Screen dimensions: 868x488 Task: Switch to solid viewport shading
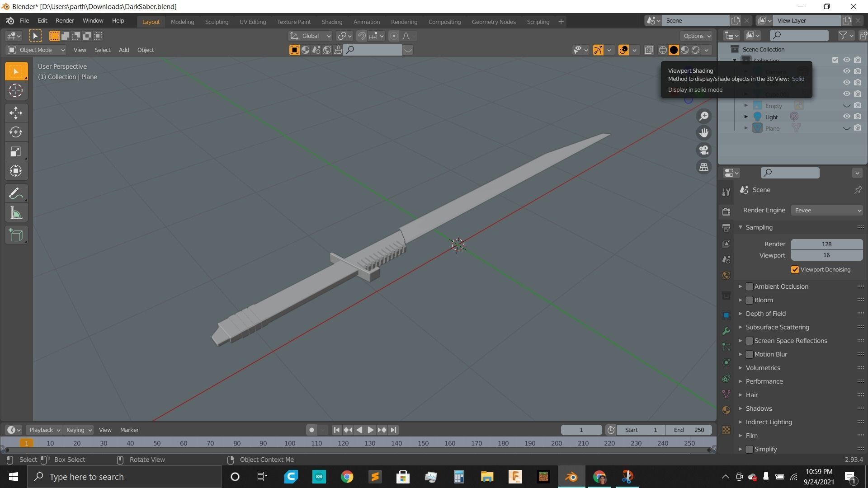coord(674,50)
